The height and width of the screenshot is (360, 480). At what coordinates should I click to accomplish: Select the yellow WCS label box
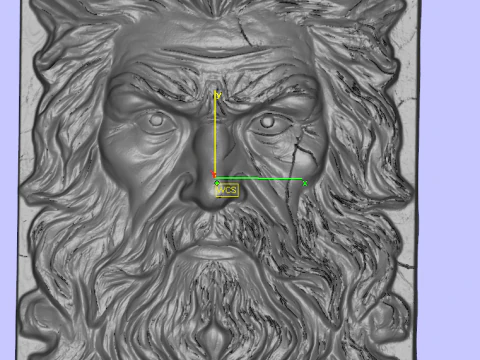(x=227, y=190)
